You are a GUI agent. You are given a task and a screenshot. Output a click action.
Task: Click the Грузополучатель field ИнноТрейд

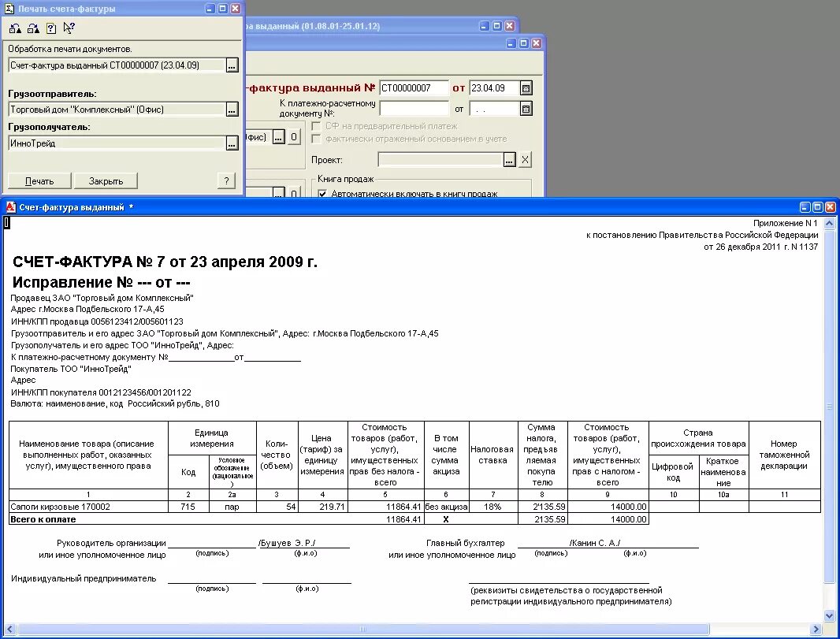point(117,143)
